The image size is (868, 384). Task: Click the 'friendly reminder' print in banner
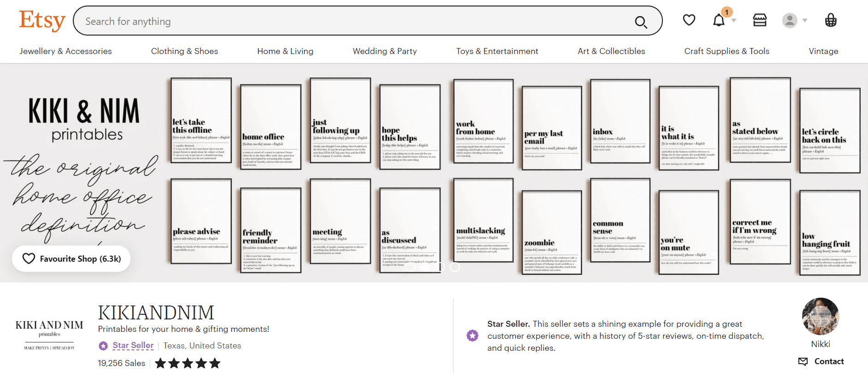tap(271, 230)
